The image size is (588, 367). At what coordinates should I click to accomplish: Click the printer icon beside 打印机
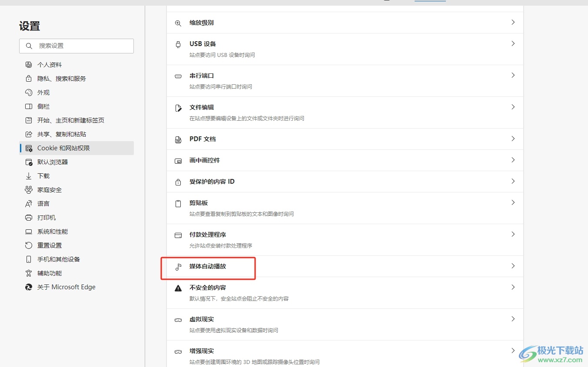(29, 218)
